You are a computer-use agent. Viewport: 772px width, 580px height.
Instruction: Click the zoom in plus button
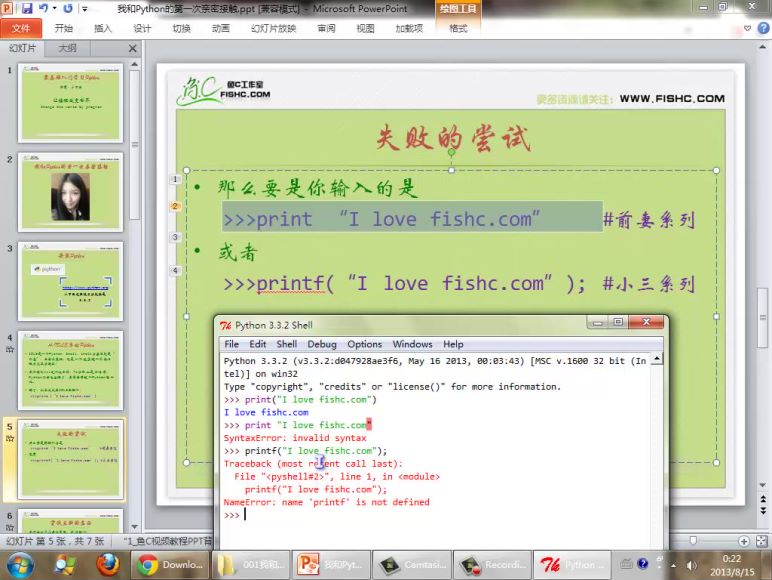click(744, 541)
